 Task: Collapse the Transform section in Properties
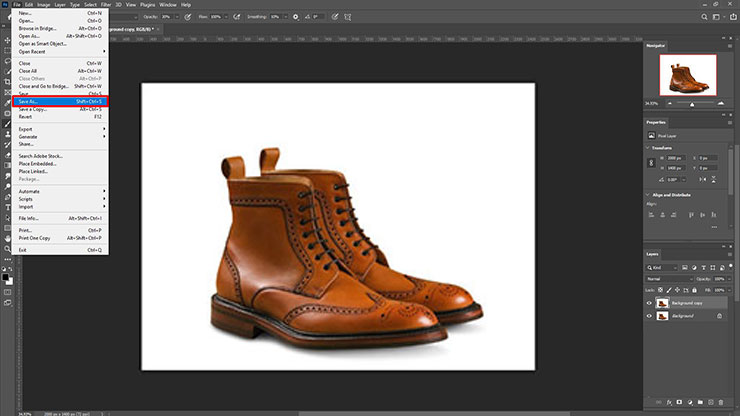(x=649, y=146)
